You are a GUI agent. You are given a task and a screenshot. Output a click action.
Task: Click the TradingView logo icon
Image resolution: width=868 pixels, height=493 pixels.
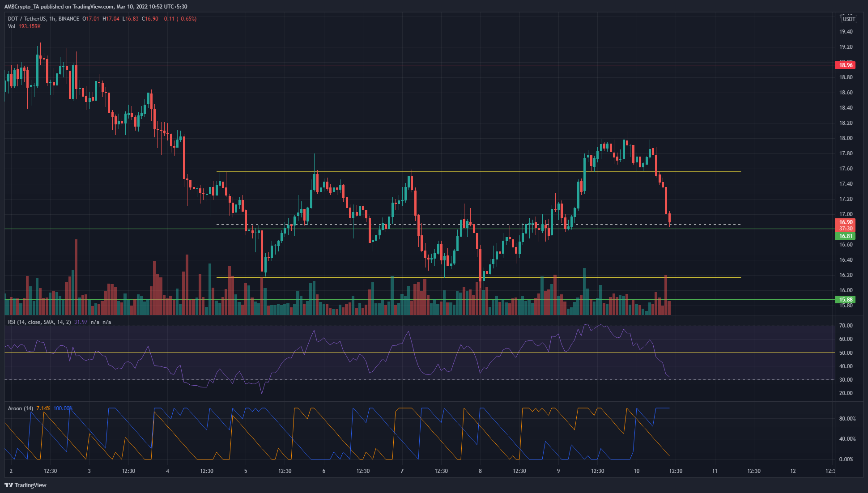tap(9, 485)
